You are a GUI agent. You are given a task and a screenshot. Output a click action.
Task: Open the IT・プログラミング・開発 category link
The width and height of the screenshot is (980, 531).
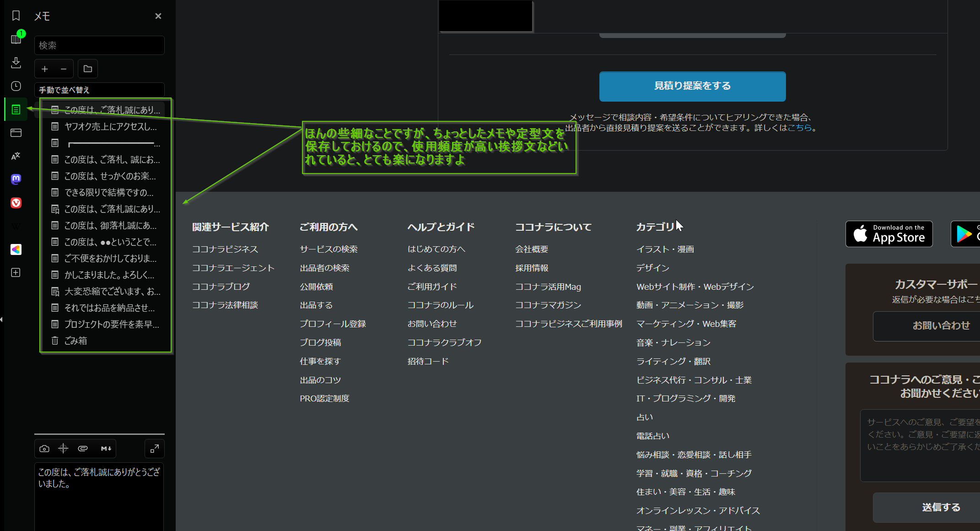click(x=686, y=399)
